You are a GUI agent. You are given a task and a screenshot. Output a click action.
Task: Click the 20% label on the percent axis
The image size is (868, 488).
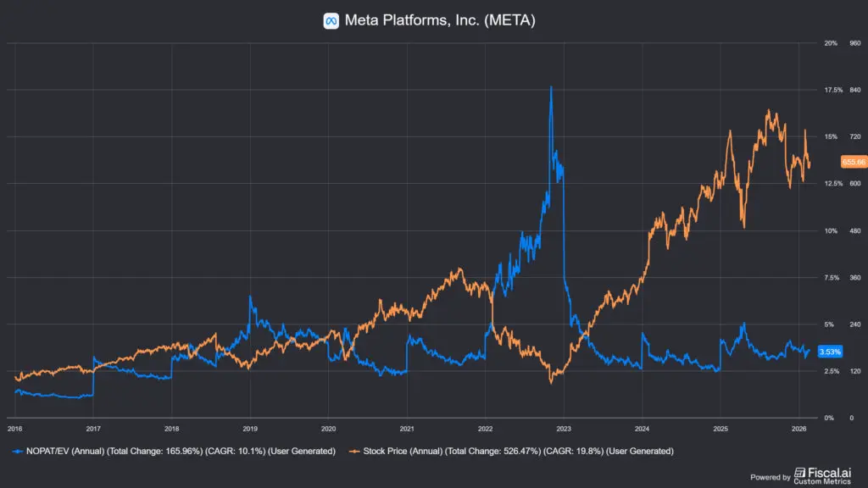click(x=831, y=42)
